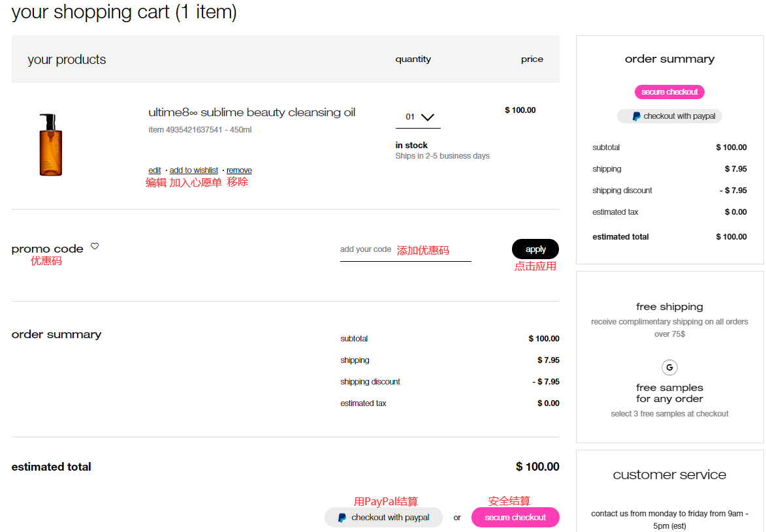Viewport: 766px width, 532px height.
Task: Click the customer service heading
Action: [x=669, y=475]
